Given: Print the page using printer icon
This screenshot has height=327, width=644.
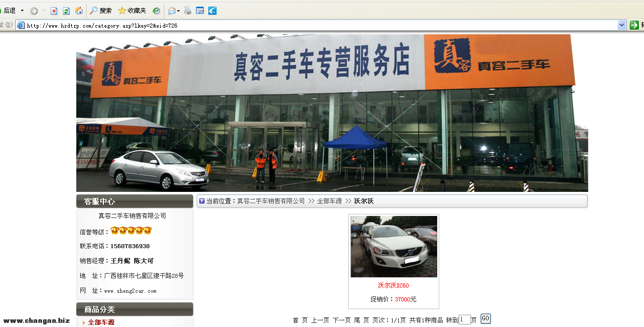Looking at the screenshot, I should coord(187,11).
